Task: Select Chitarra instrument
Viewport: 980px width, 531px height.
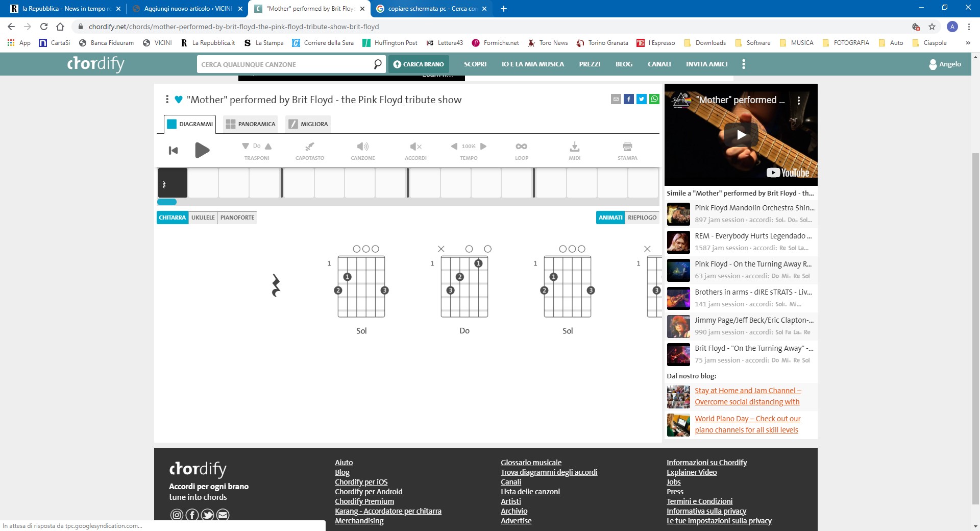Action: (x=173, y=218)
